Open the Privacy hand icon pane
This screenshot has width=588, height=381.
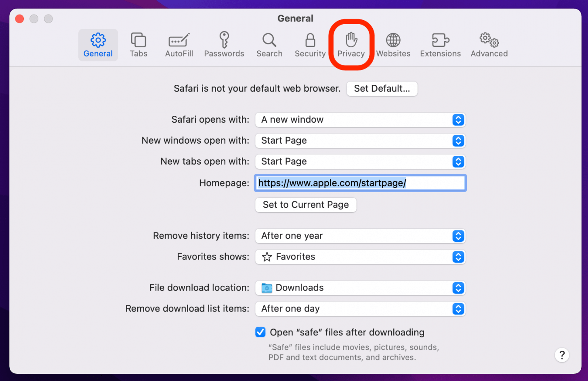[351, 45]
